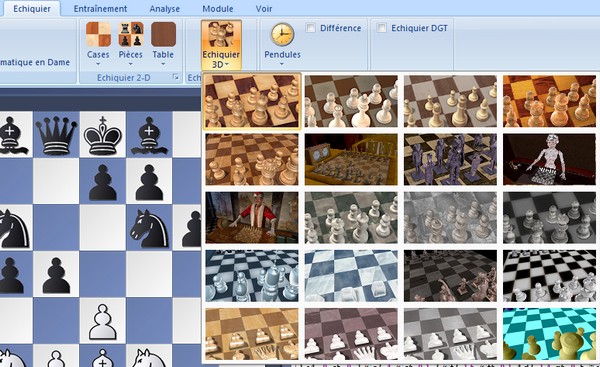Enable the Echiquier DGT checkbox
Screen dimensions: 600x367
click(382, 28)
